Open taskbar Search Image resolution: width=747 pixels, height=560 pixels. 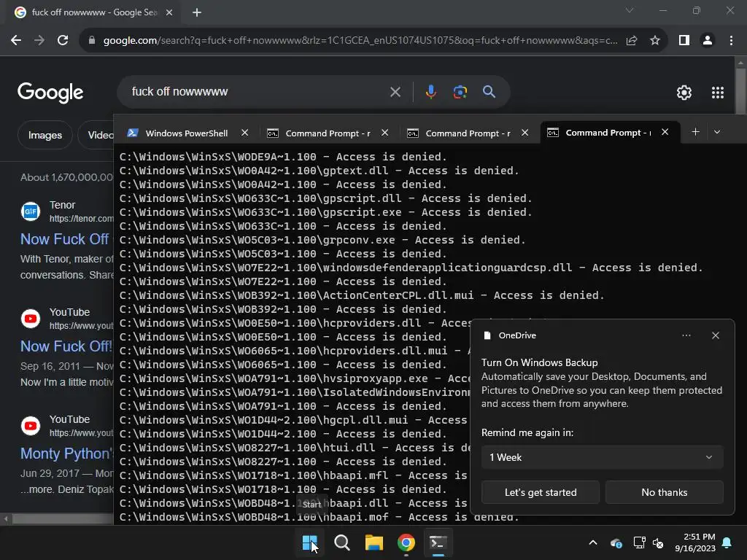coord(341,542)
